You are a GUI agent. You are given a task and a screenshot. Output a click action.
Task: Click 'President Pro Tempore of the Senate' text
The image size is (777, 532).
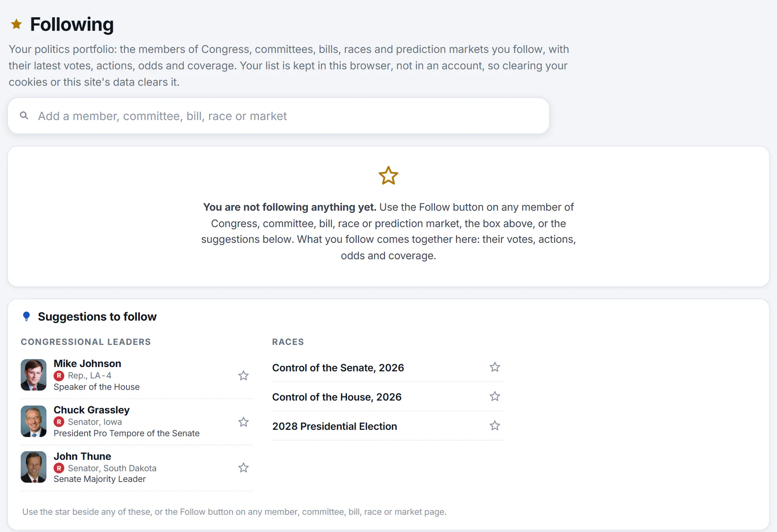coord(126,433)
